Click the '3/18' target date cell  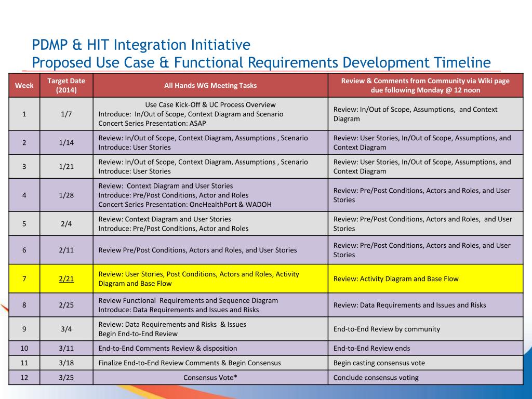tap(66, 363)
